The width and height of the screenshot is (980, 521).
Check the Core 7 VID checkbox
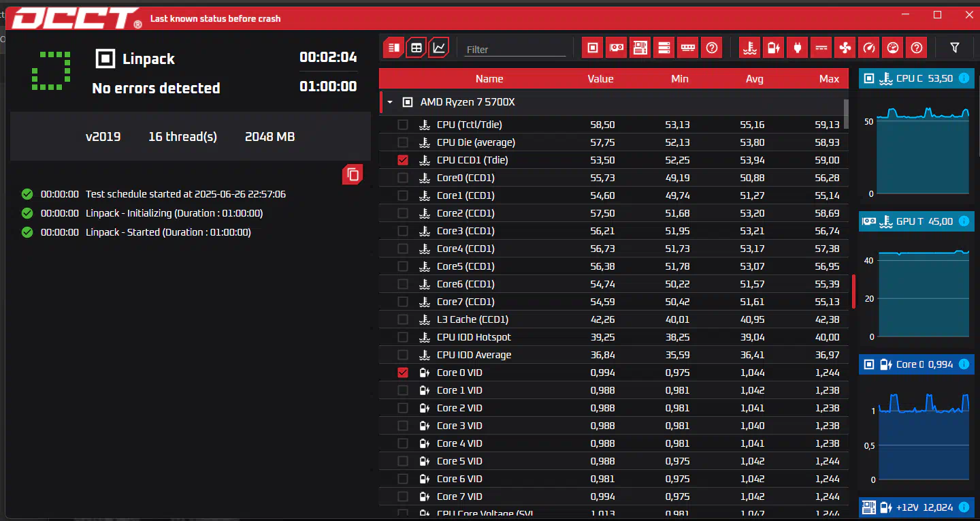pyautogui.click(x=403, y=496)
